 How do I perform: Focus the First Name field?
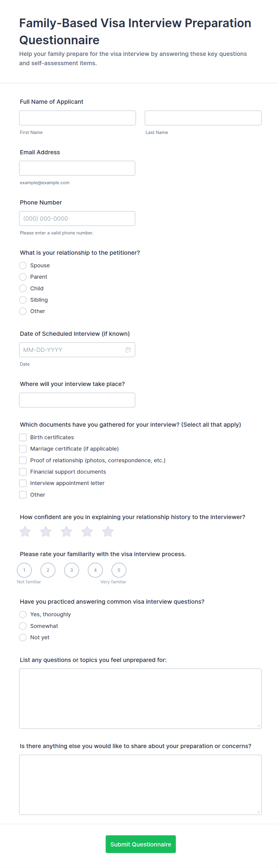[x=77, y=118]
